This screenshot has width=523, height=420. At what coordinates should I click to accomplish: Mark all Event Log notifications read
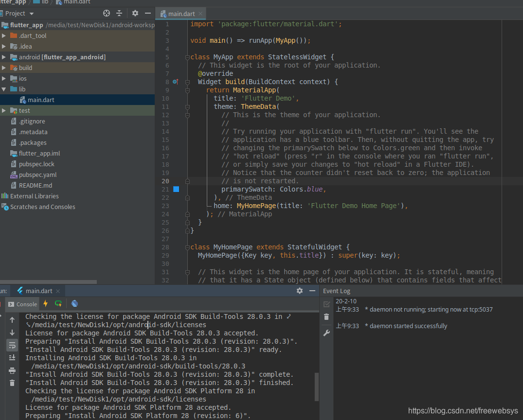click(x=326, y=304)
